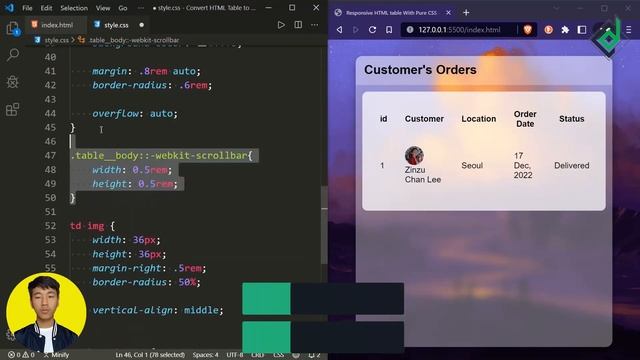Select browser tab 'Responsive HTML table With Pure CSS'

coord(390,13)
